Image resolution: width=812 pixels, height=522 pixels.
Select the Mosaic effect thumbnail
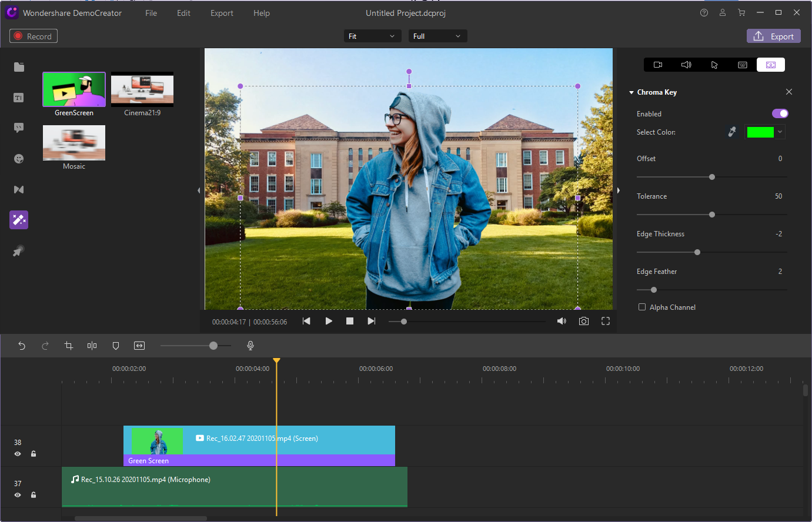tap(74, 143)
